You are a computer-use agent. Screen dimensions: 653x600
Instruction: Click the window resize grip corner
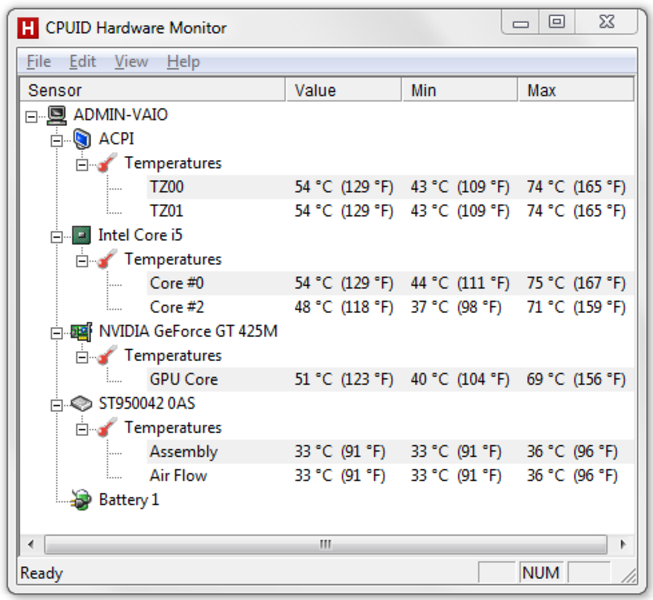(x=629, y=575)
